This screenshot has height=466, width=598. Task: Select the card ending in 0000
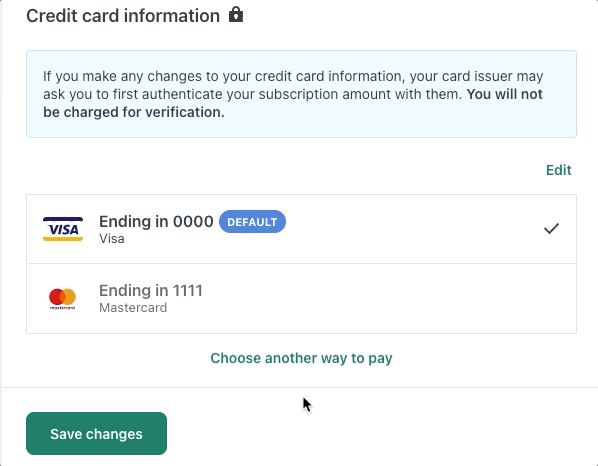coord(301,229)
